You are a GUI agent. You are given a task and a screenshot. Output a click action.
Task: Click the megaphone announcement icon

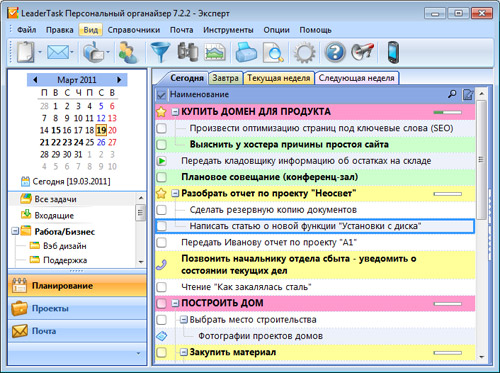pos(362,52)
